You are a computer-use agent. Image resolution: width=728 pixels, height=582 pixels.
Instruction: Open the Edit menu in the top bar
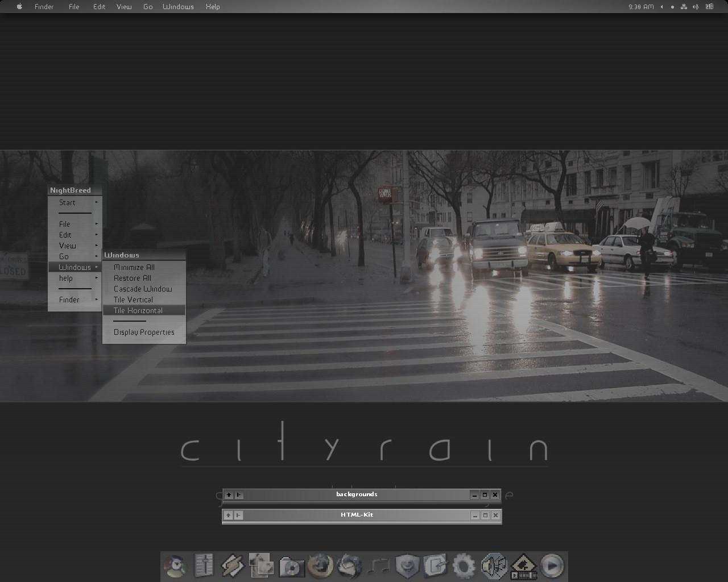99,7
